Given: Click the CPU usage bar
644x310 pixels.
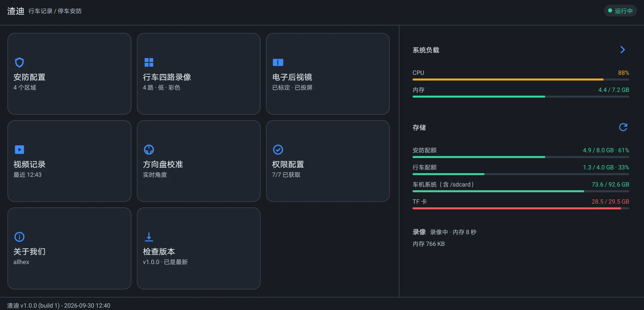Looking at the screenshot, I should 521,80.
